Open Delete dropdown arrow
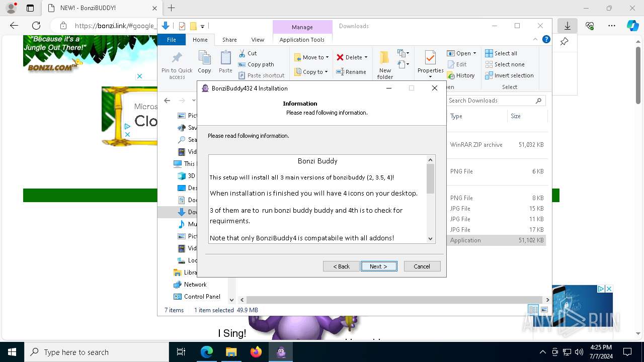The image size is (644, 362). (x=366, y=57)
